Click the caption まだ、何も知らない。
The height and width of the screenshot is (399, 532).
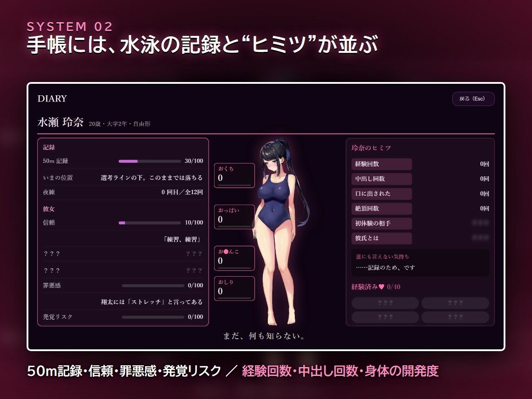[x=265, y=336]
